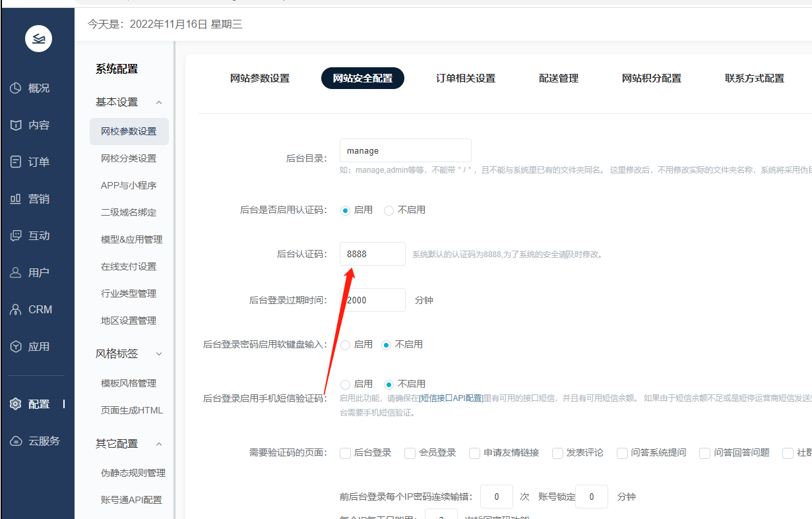Click the 互动 interaction icon
Viewport: 812px width, 519px height.
click(16, 236)
